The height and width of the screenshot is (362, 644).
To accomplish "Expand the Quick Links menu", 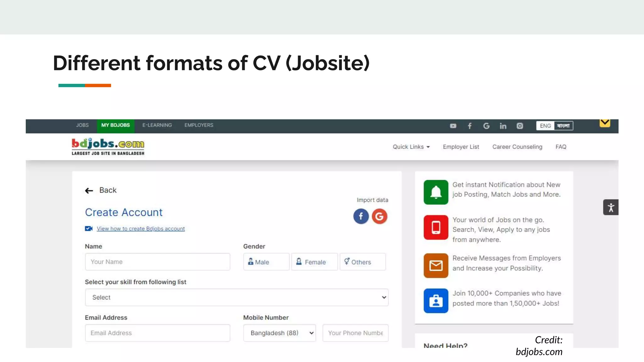I will pos(411,147).
